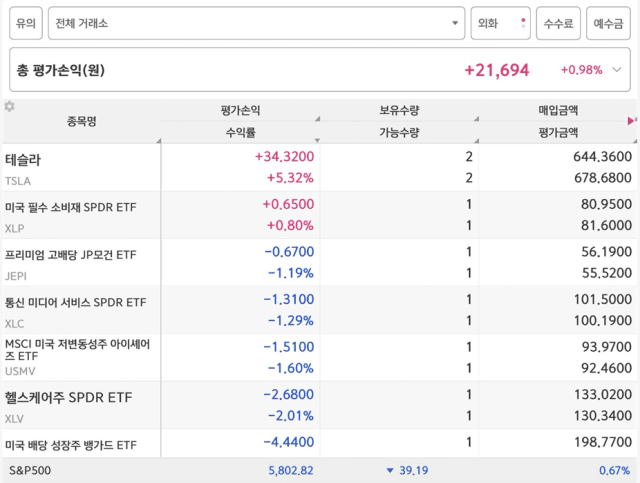Click Tesla valuation amount 678.6800

(x=602, y=178)
